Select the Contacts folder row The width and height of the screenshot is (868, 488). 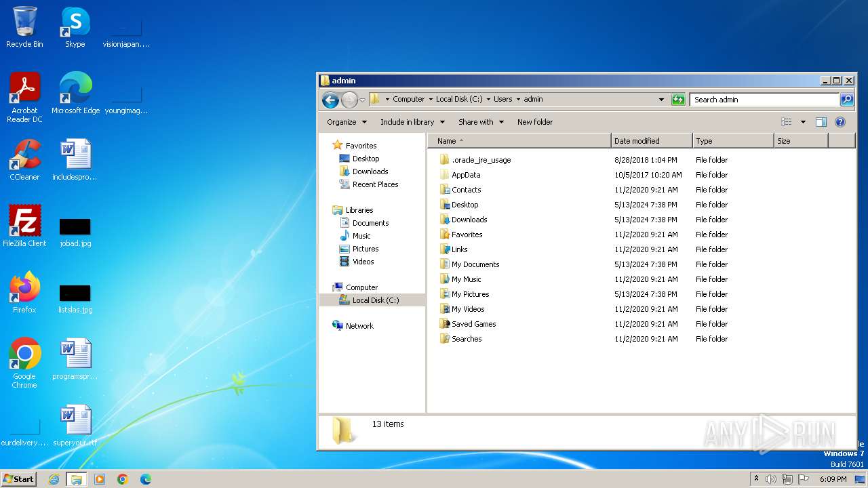tap(466, 190)
